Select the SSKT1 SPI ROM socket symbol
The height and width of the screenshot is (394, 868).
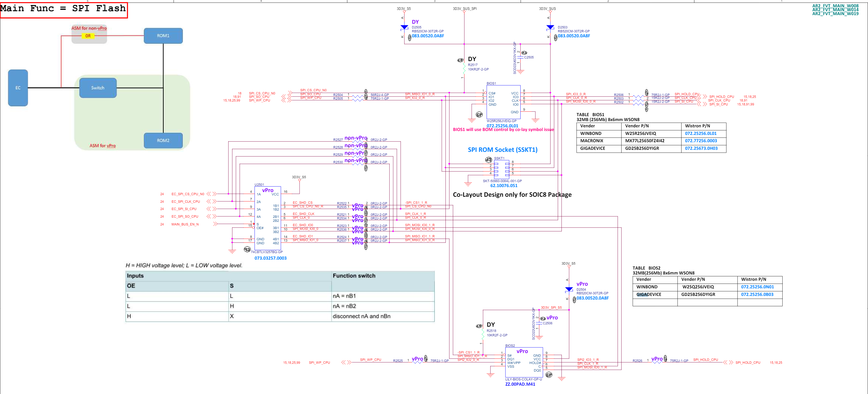point(502,169)
